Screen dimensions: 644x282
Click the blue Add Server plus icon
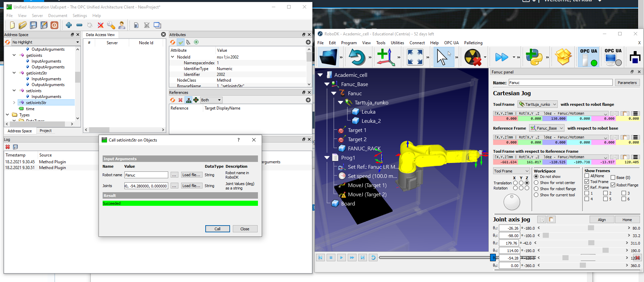[69, 25]
